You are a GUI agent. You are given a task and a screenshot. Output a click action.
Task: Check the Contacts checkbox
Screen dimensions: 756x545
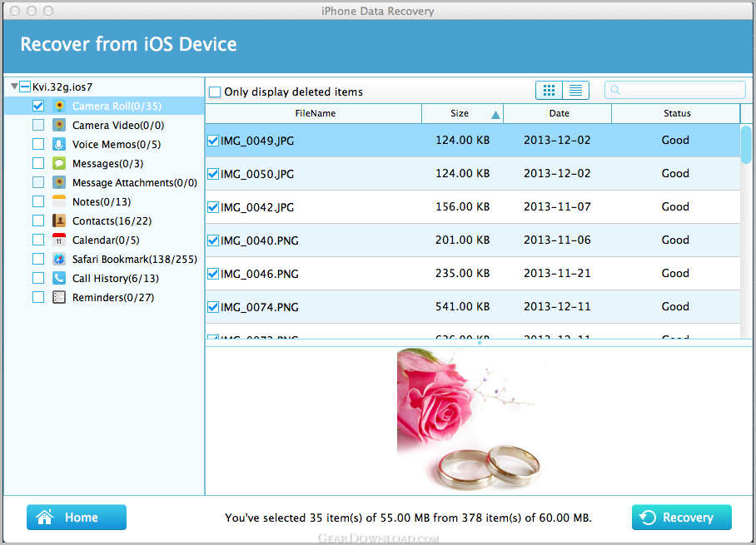click(38, 220)
